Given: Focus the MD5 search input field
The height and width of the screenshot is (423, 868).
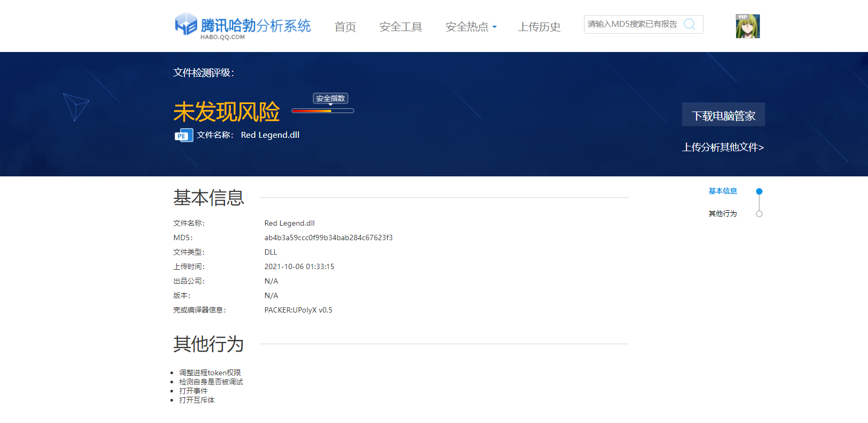Looking at the screenshot, I should pyautogui.click(x=632, y=24).
